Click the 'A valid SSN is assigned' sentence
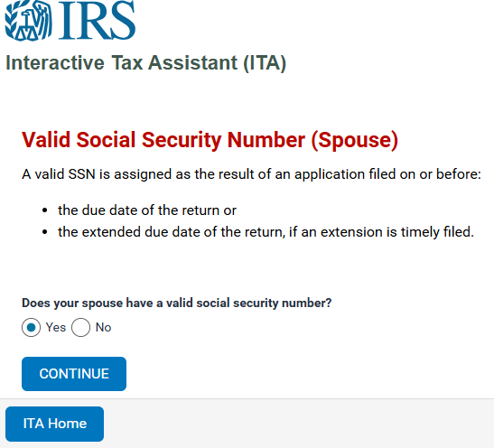 coord(251,174)
